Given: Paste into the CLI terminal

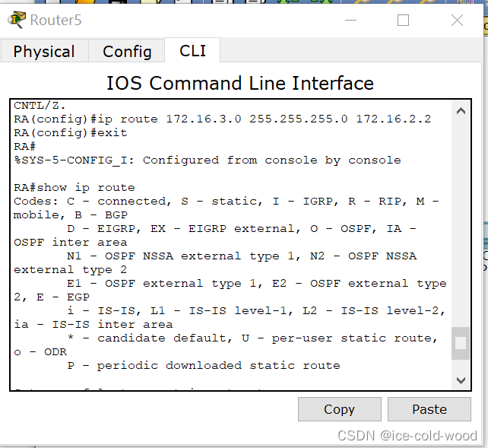Looking at the screenshot, I should (429, 409).
